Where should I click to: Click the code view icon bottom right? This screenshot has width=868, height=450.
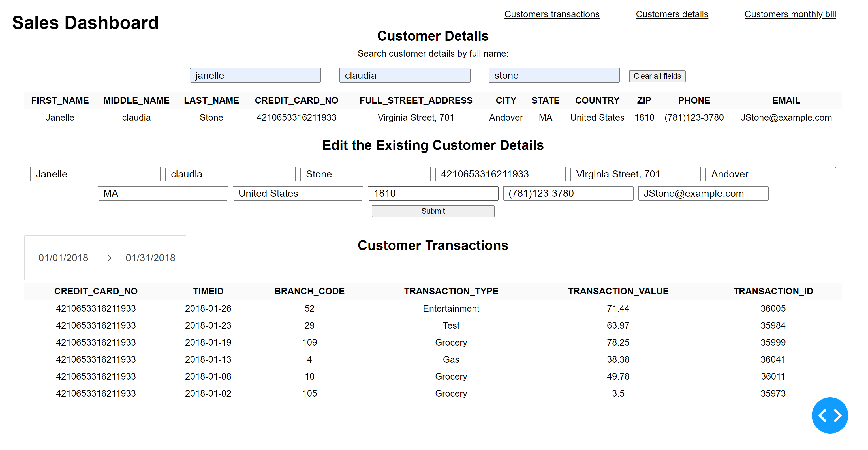pos(829,415)
